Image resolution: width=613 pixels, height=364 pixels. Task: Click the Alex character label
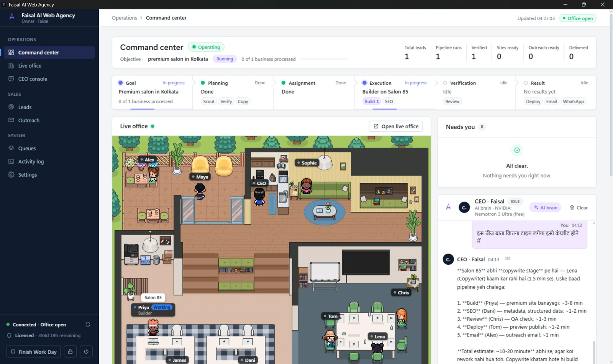[147, 160]
